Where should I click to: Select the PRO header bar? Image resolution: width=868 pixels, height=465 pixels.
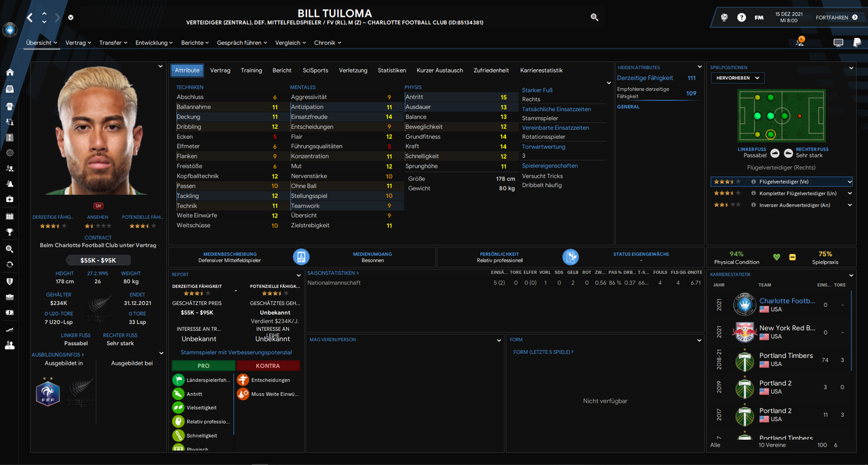click(203, 366)
